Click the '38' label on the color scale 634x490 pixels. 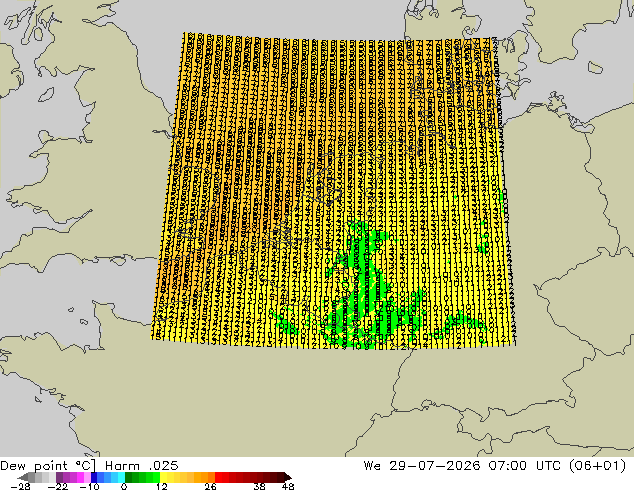pyautogui.click(x=259, y=486)
